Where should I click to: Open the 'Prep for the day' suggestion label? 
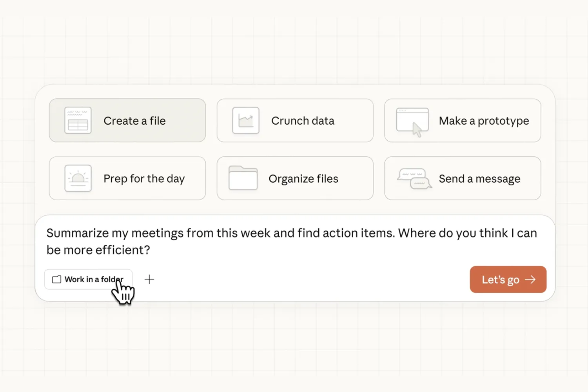[x=144, y=179]
